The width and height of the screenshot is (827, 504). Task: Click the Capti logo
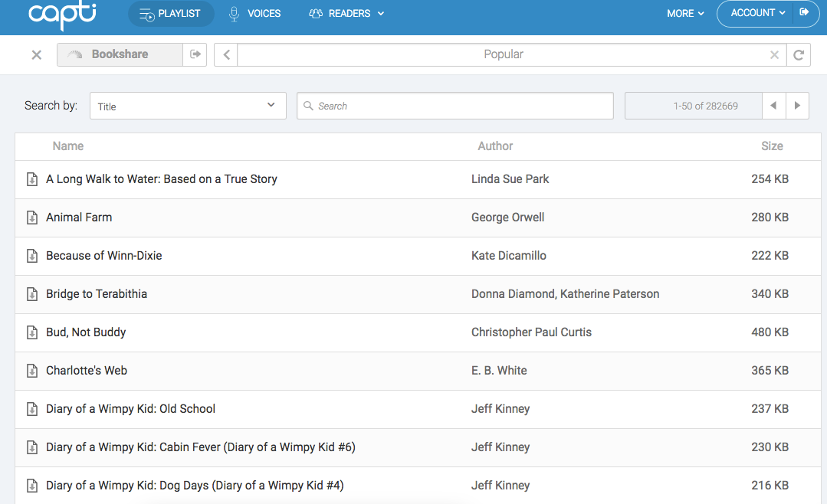coord(62,14)
